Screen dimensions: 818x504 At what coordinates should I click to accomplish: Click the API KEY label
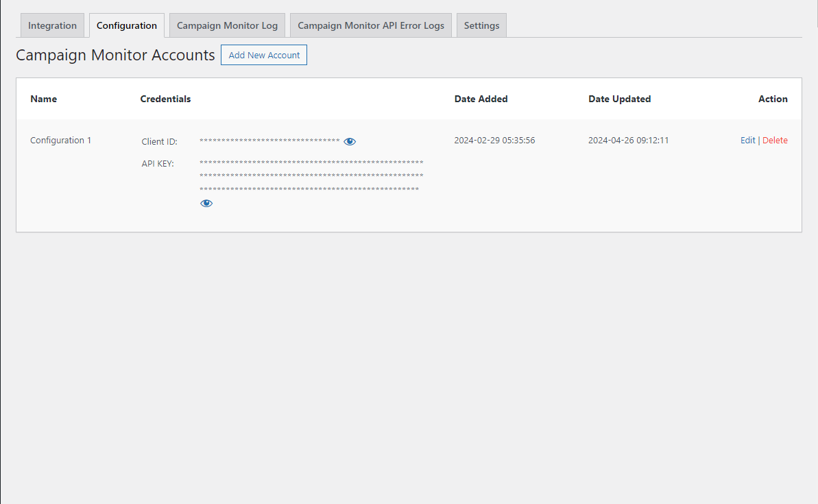158,164
